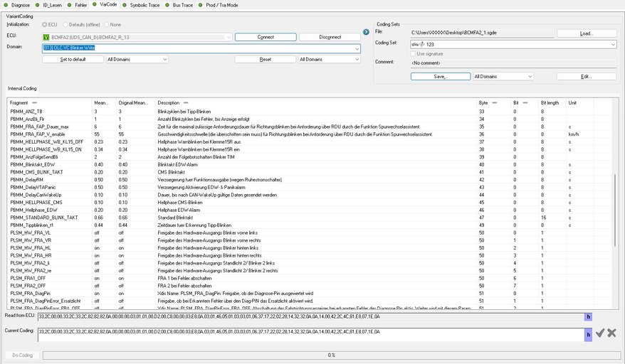This screenshot has width=625, height=364.
Task: Click the filter dash icon next to Bit
Action: tap(525, 103)
